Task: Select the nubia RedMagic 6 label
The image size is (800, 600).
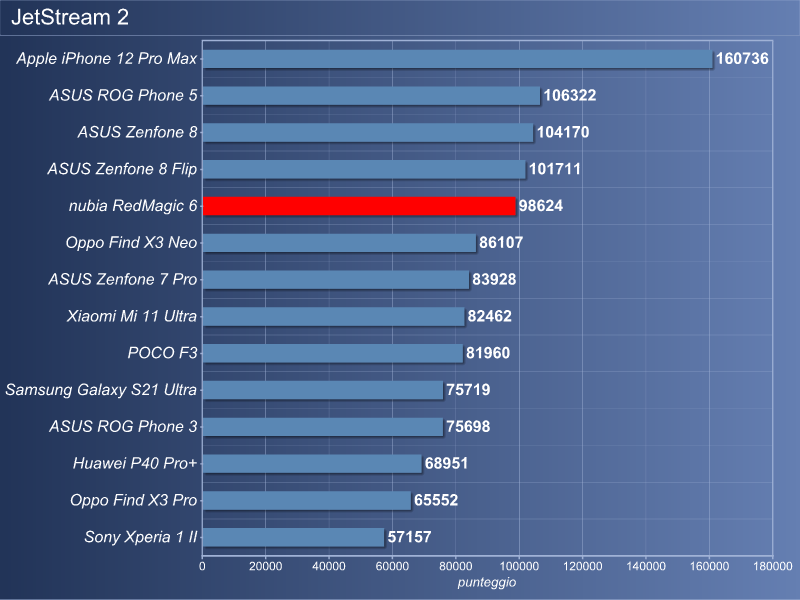Action: pyautogui.click(x=133, y=206)
